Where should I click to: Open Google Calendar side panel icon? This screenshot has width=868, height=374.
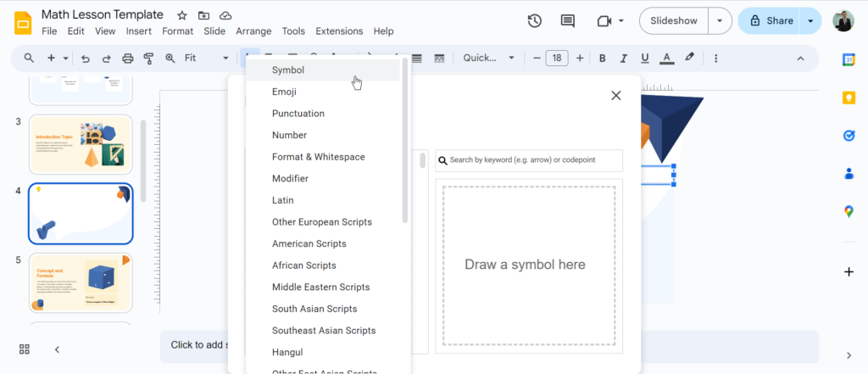tap(849, 59)
